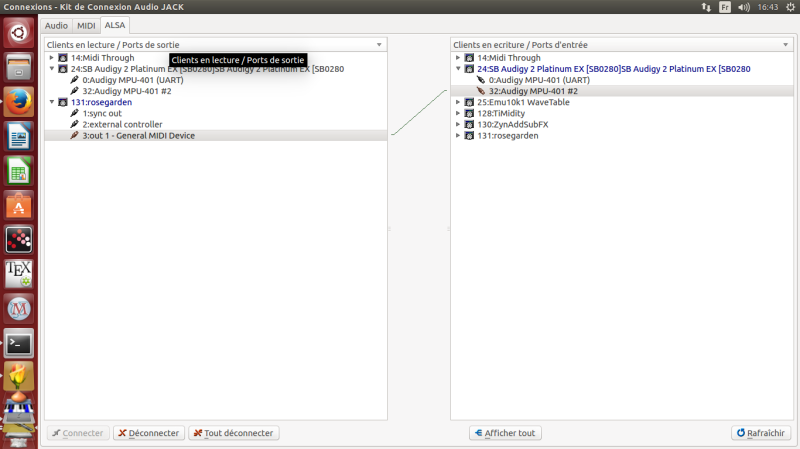This screenshot has width=800, height=449.
Task: Click the 130:ZynAddSubFX client icon
Action: point(469,124)
